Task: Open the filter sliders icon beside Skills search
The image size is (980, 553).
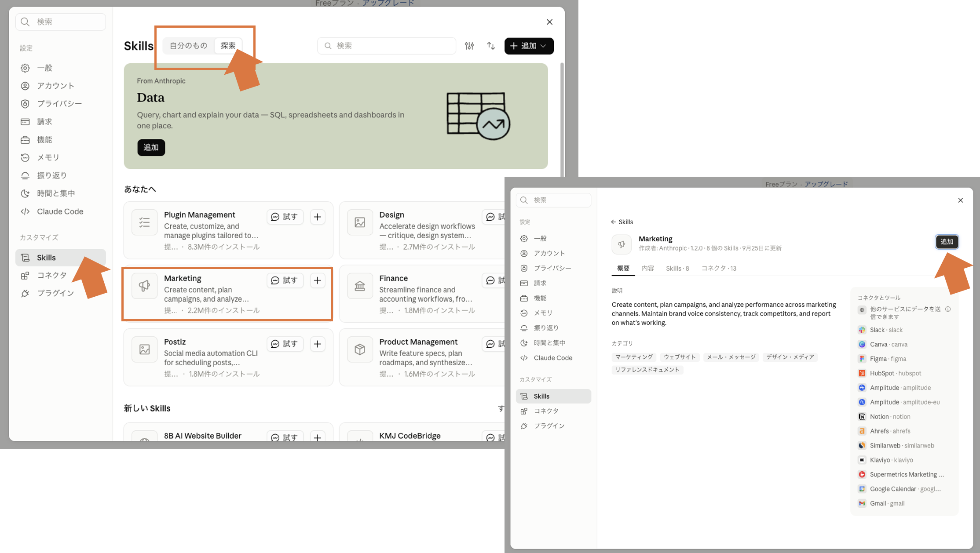Action: (x=469, y=46)
